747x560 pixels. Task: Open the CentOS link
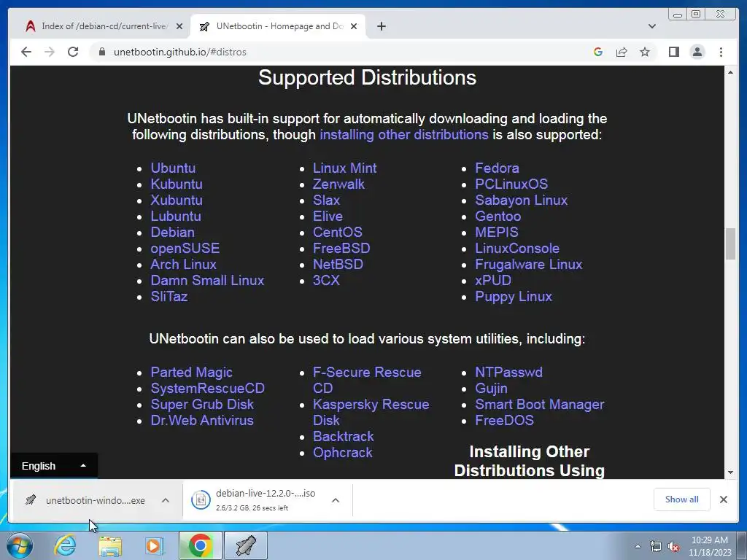(337, 233)
